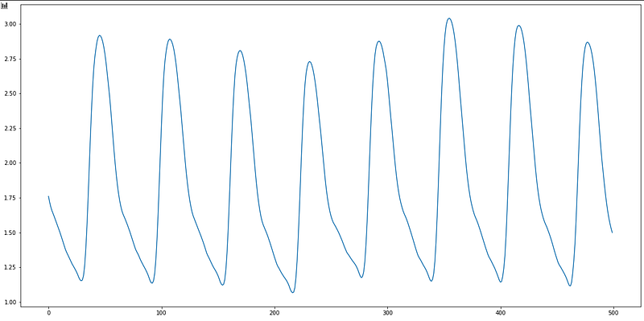Click the 200 x-axis tick label
Viewport: 644px width, 321px height.
(x=275, y=313)
